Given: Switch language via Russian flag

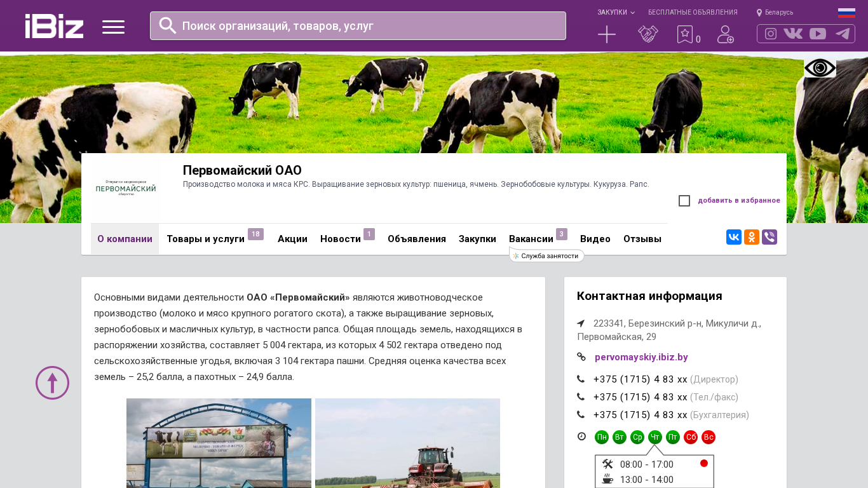Looking at the screenshot, I should pyautogui.click(x=846, y=13).
